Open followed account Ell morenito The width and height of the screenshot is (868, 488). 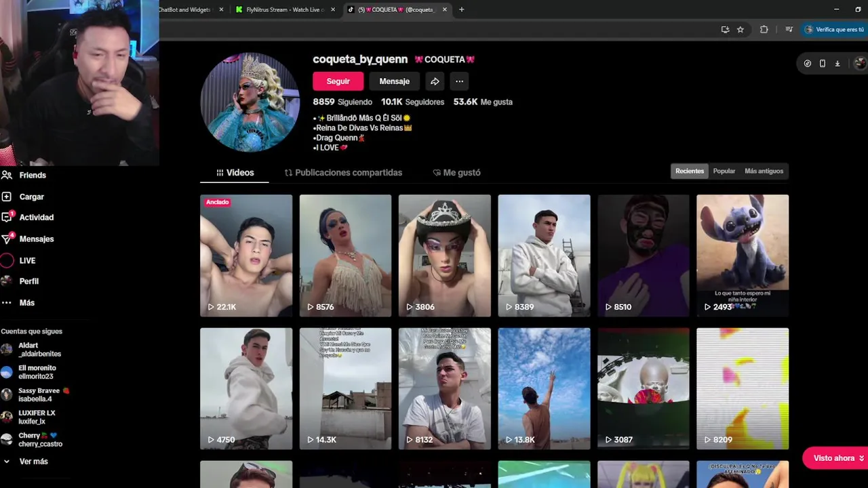[29, 372]
